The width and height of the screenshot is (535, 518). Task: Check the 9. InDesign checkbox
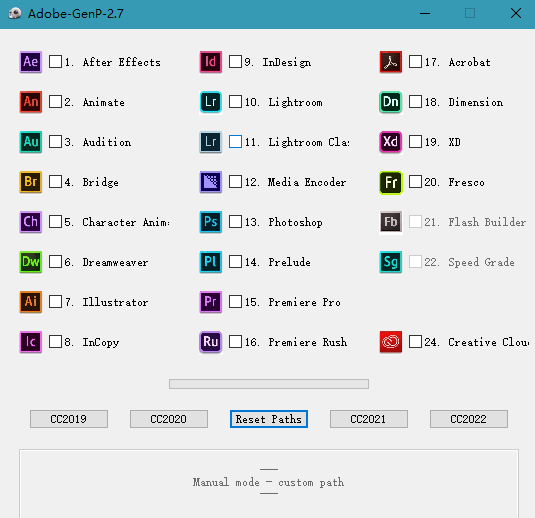click(235, 62)
